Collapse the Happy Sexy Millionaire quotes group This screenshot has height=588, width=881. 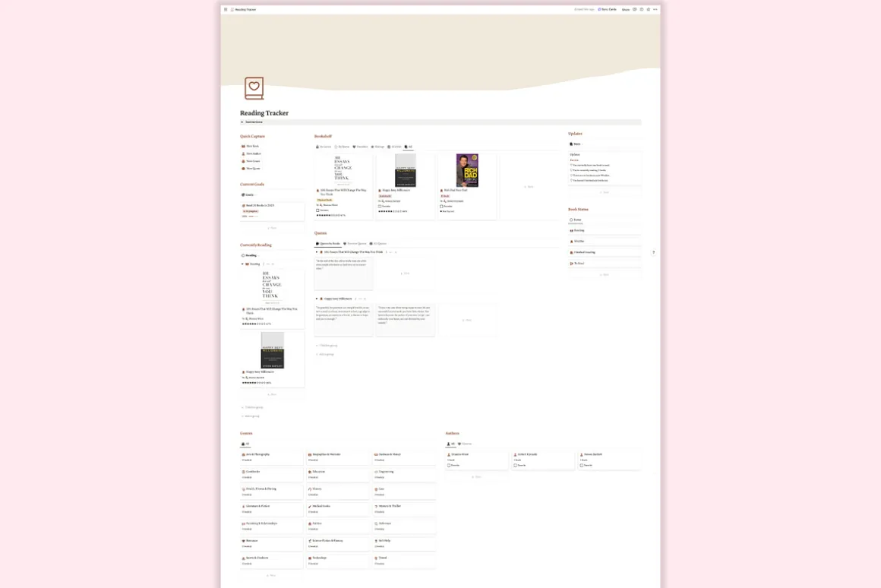pyautogui.click(x=317, y=299)
